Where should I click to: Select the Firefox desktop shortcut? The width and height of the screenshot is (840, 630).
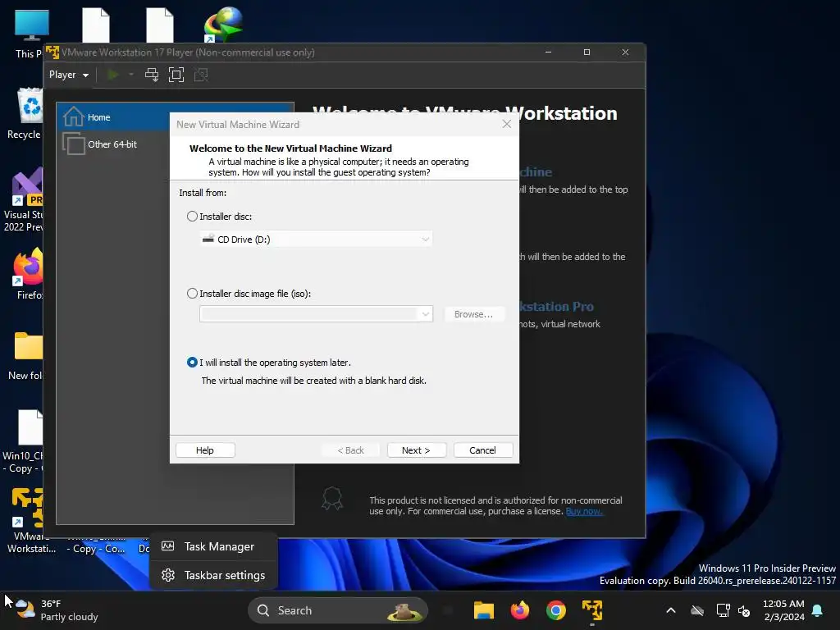(x=28, y=274)
